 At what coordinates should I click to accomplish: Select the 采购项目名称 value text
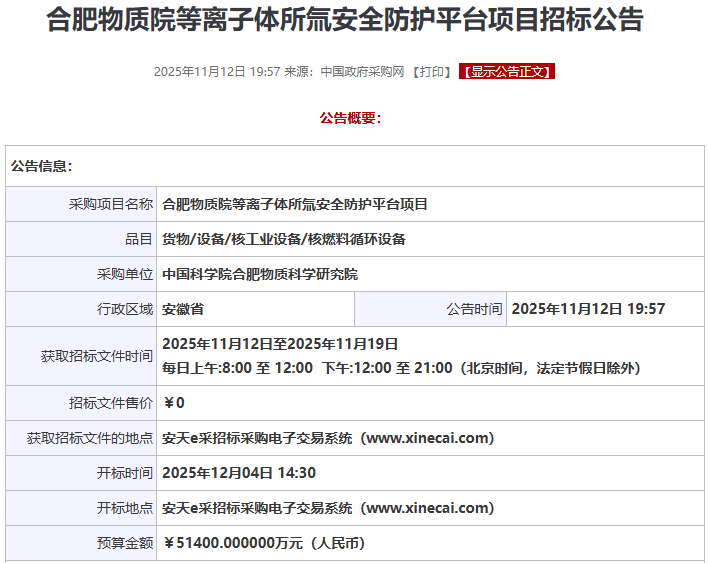point(295,204)
